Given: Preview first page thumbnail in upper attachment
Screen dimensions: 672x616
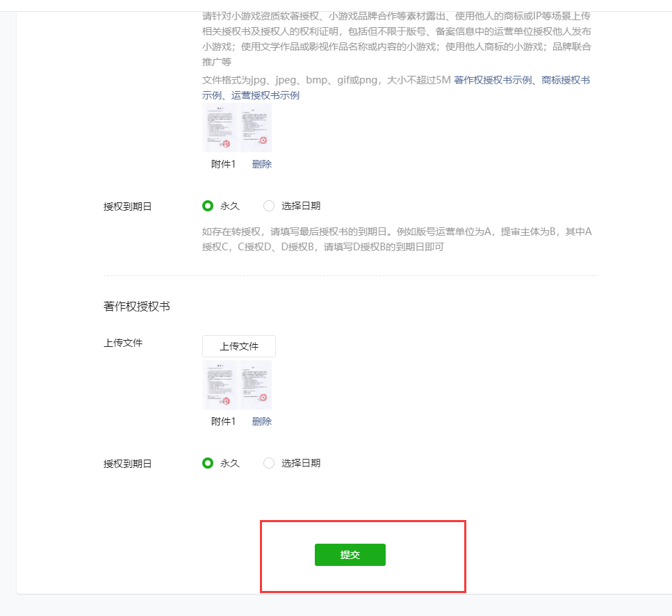Looking at the screenshot, I should [x=219, y=128].
